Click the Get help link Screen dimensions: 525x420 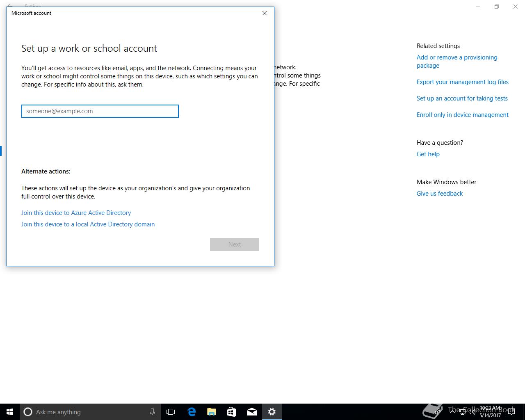click(x=428, y=154)
